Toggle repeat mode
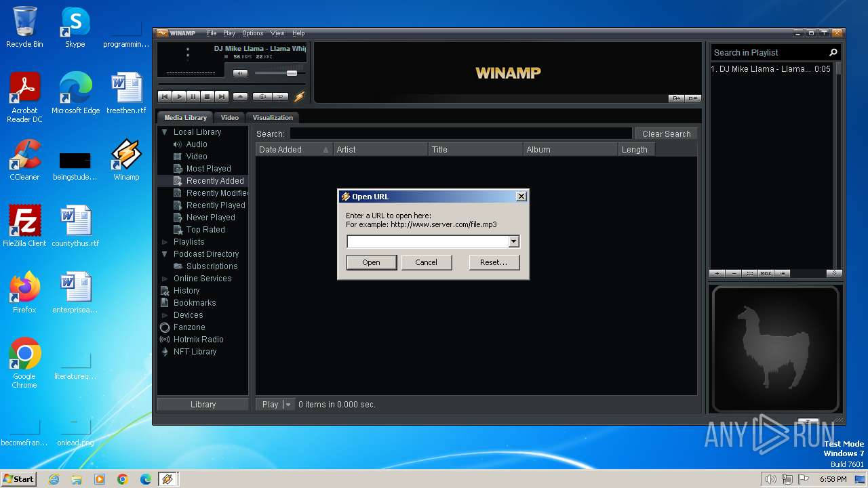 click(x=281, y=97)
